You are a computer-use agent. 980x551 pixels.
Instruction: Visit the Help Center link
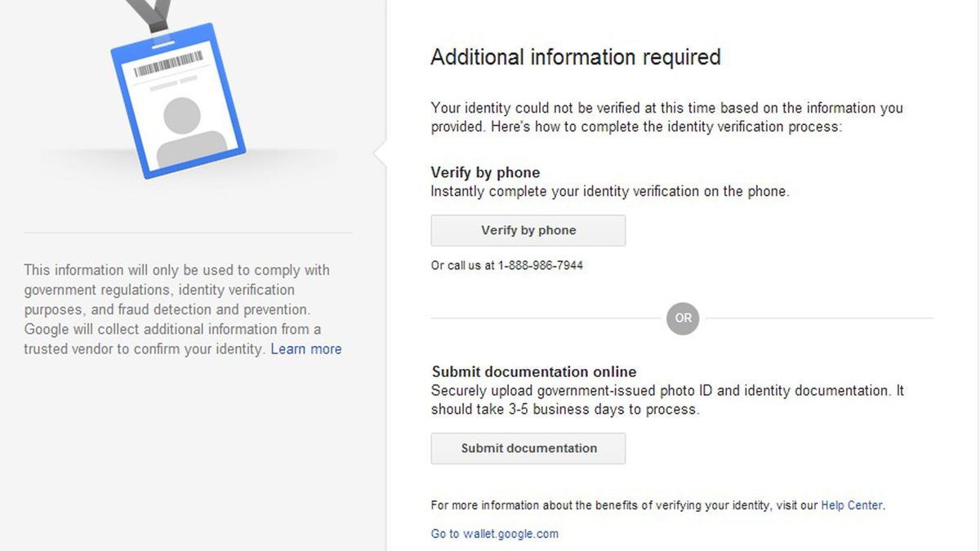click(x=853, y=505)
